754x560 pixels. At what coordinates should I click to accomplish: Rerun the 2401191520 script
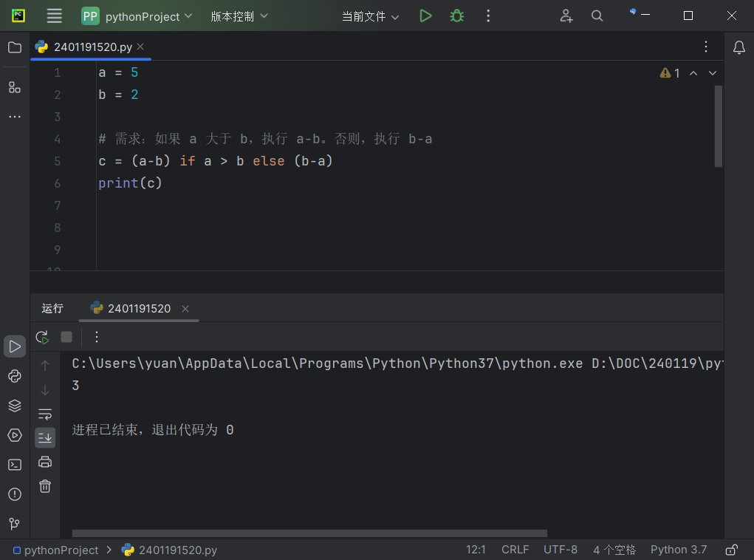(42, 337)
